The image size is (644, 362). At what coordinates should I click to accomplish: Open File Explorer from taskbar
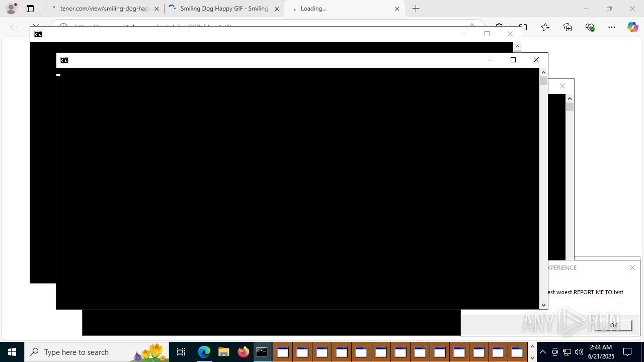[223, 352]
